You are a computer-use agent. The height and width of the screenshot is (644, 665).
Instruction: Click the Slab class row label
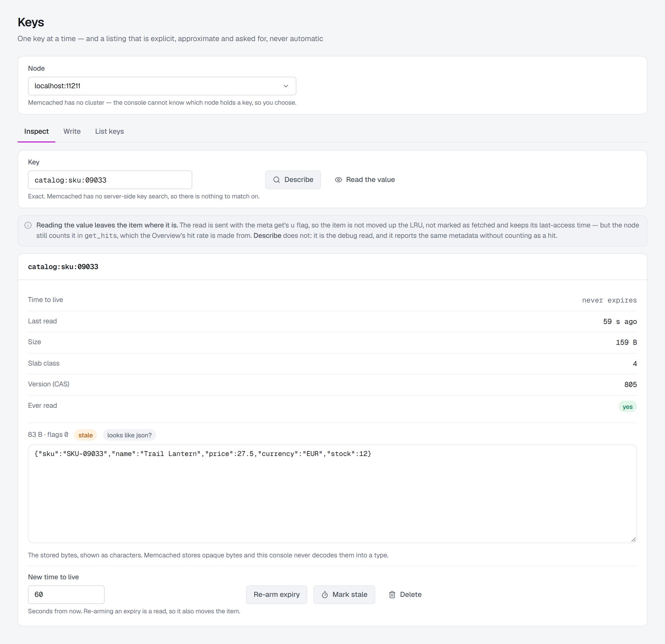(x=44, y=364)
